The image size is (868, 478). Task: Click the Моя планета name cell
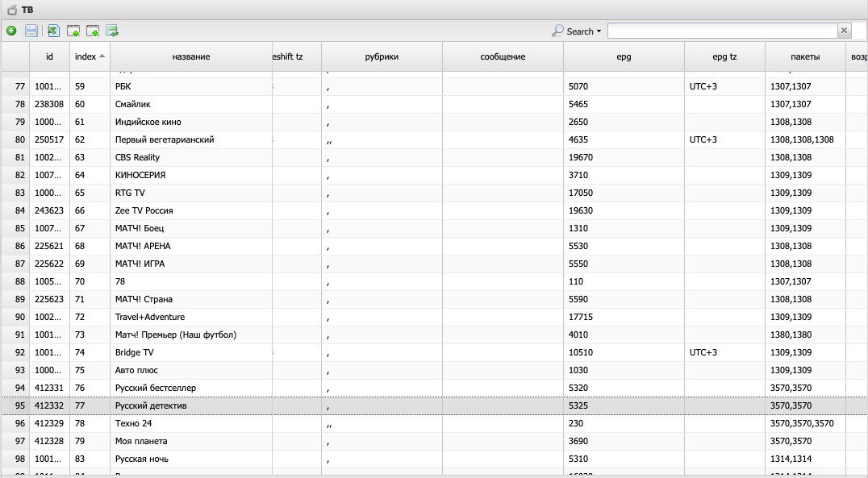[x=191, y=440]
